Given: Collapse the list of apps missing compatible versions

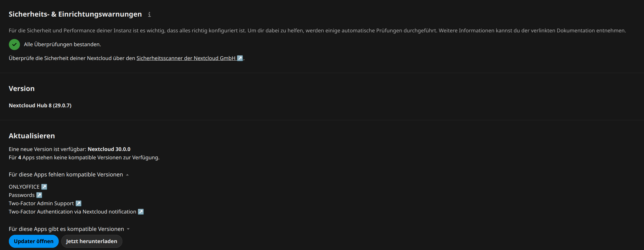Looking at the screenshot, I should click(x=69, y=175).
